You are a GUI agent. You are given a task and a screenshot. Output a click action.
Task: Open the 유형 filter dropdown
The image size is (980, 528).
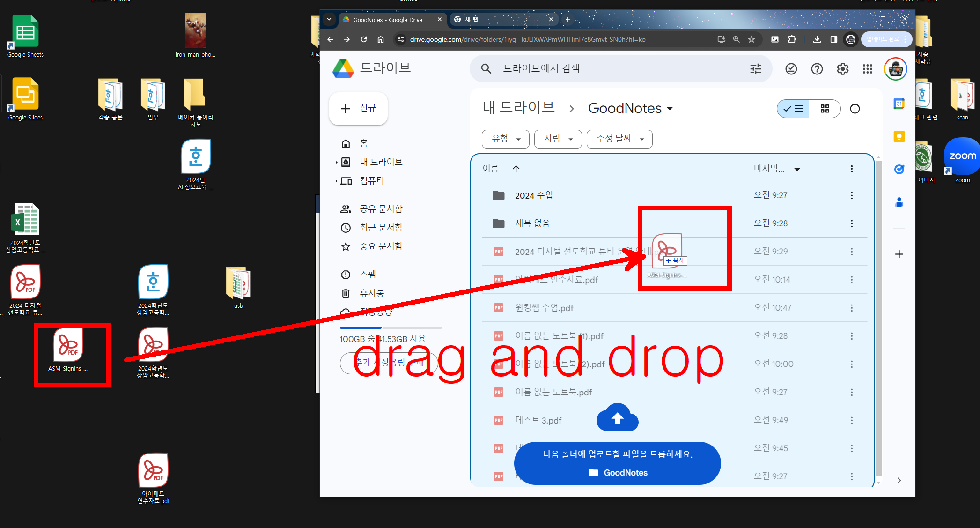click(x=506, y=139)
